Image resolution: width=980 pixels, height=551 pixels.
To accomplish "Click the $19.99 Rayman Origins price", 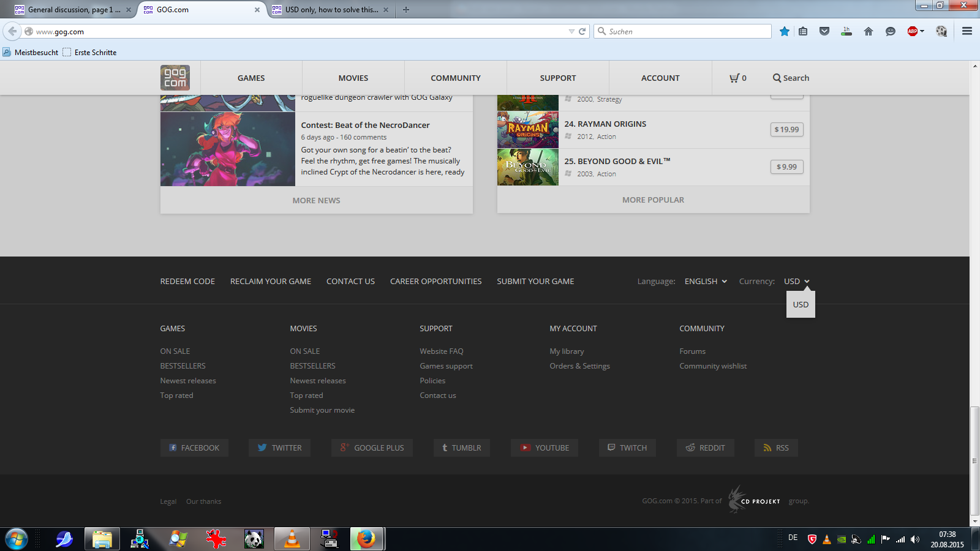I will point(786,129).
